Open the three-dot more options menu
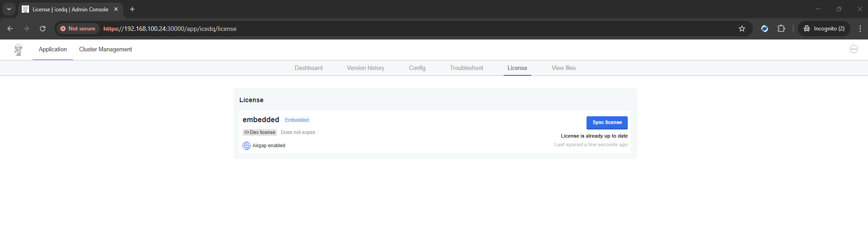The width and height of the screenshot is (868, 233). [853, 49]
